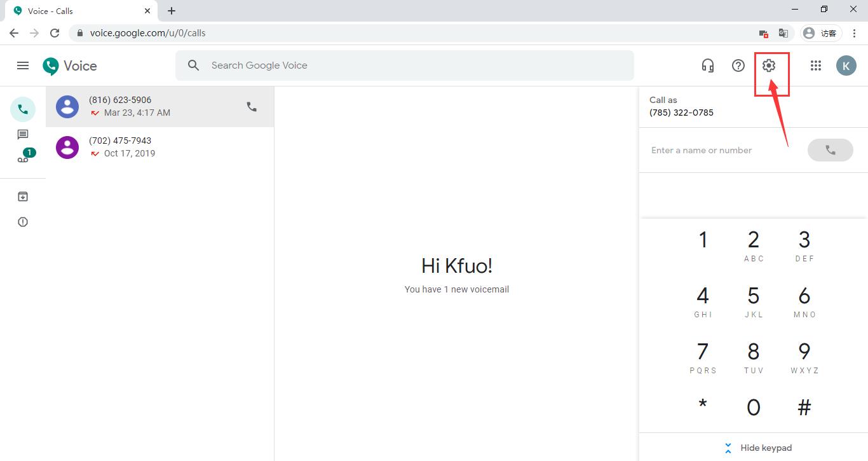Open the Chrome three-dot menu
The height and width of the screenshot is (461, 868).
[855, 33]
